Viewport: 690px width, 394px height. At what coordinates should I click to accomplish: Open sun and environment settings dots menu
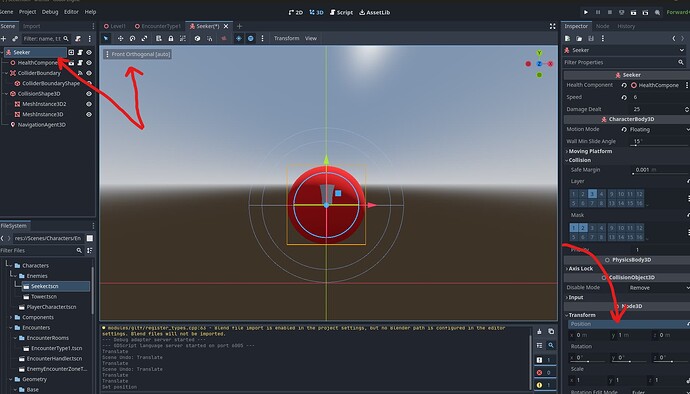tap(262, 38)
